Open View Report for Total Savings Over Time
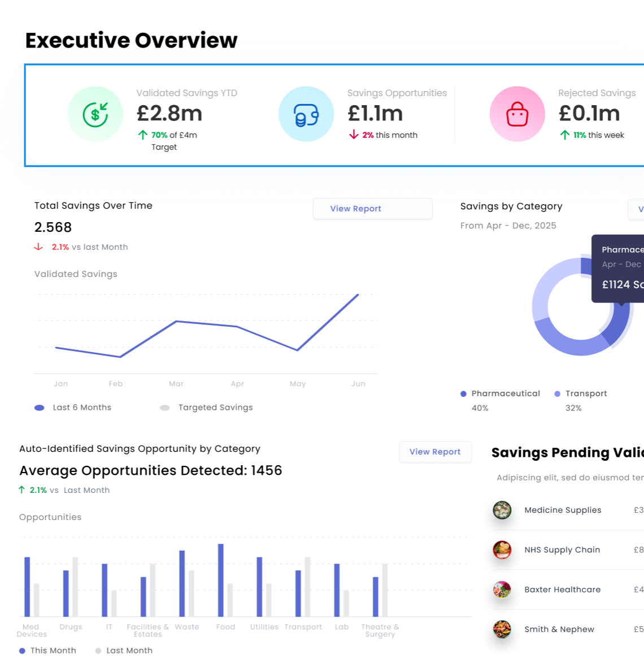644x671 pixels. tap(372, 209)
